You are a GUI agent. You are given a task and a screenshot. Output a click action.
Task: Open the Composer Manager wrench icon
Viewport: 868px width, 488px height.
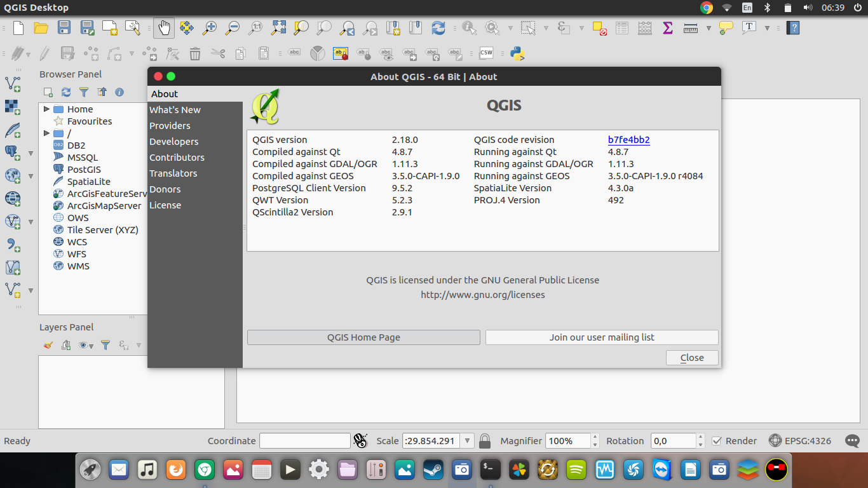[133, 28]
